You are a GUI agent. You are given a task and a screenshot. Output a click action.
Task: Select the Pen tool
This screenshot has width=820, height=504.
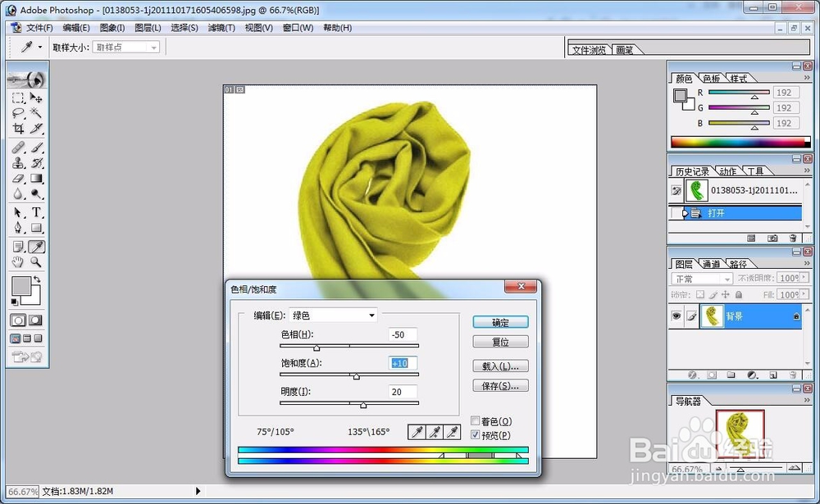(x=18, y=228)
